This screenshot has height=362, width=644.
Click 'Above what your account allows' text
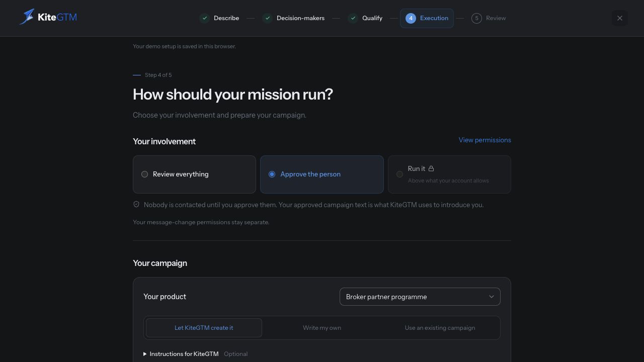point(448,180)
